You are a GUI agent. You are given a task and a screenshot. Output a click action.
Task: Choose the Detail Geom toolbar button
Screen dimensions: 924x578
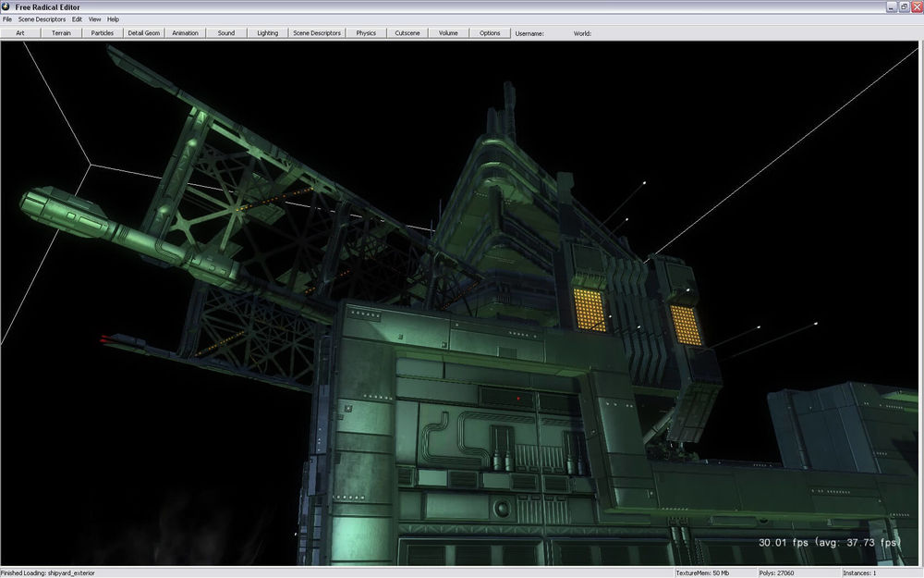(x=143, y=33)
